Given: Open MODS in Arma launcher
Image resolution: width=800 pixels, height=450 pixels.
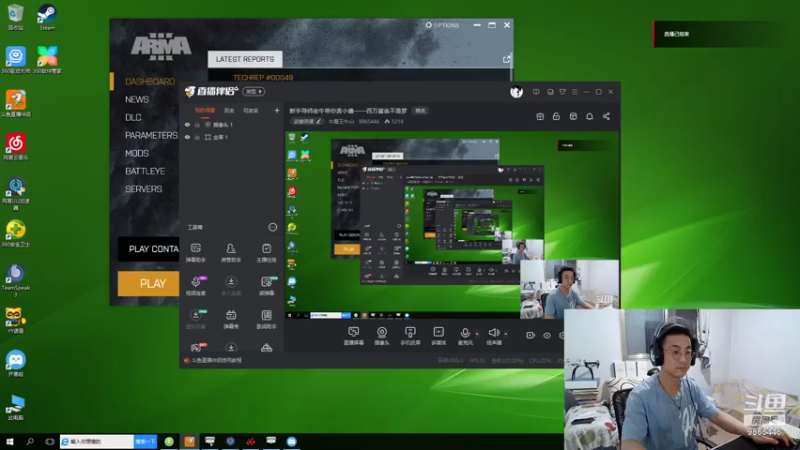Looking at the screenshot, I should tap(137, 153).
